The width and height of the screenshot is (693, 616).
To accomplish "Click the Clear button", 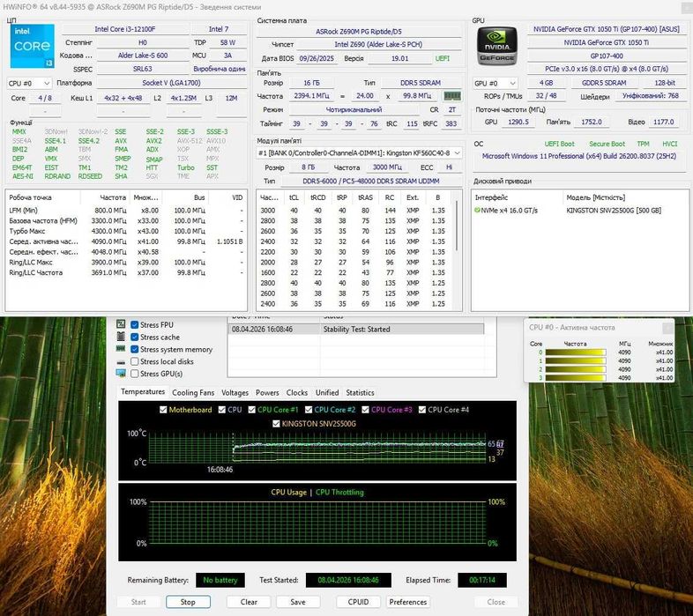I will 249,602.
